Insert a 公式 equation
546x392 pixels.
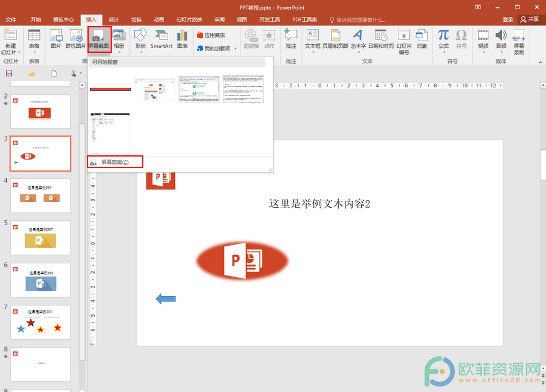(x=443, y=41)
